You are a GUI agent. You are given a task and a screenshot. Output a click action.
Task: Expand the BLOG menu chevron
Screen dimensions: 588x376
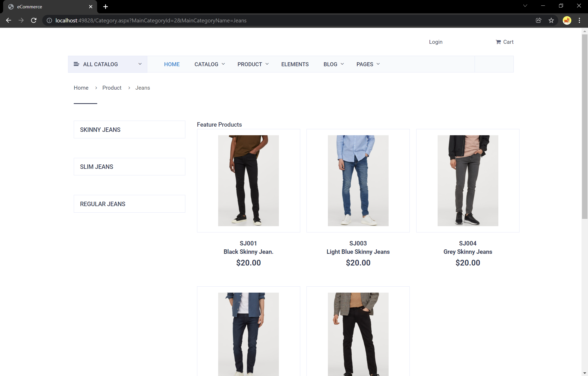342,64
